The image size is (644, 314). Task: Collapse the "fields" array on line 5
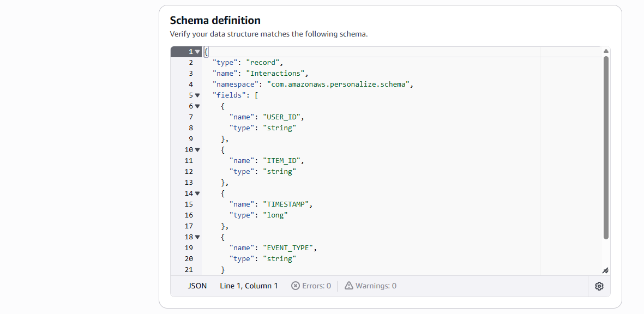click(197, 95)
